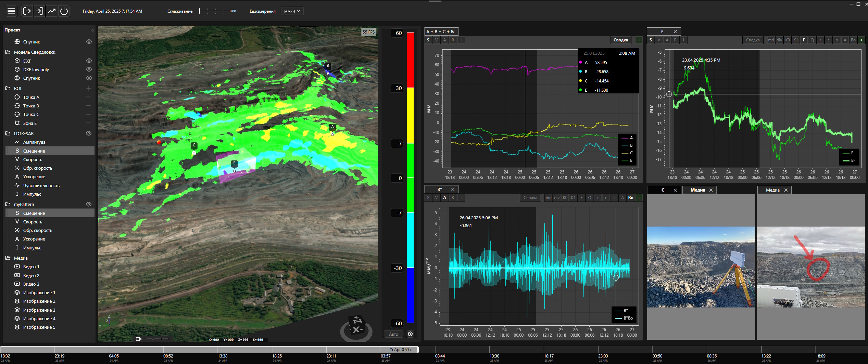Open the radar tripod photo thumbnail
Screen dimensions: 868x364
pyautogui.click(x=701, y=267)
